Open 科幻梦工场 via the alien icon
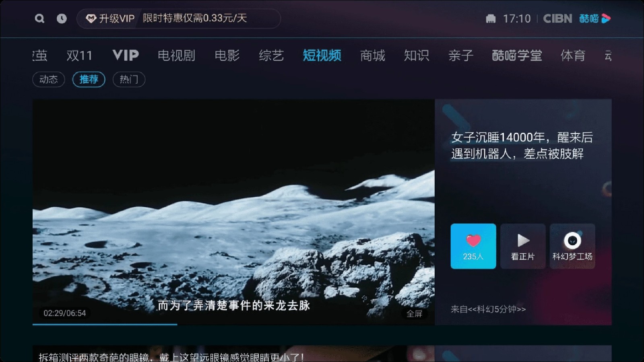The height and width of the screenshot is (362, 644). click(x=572, y=246)
